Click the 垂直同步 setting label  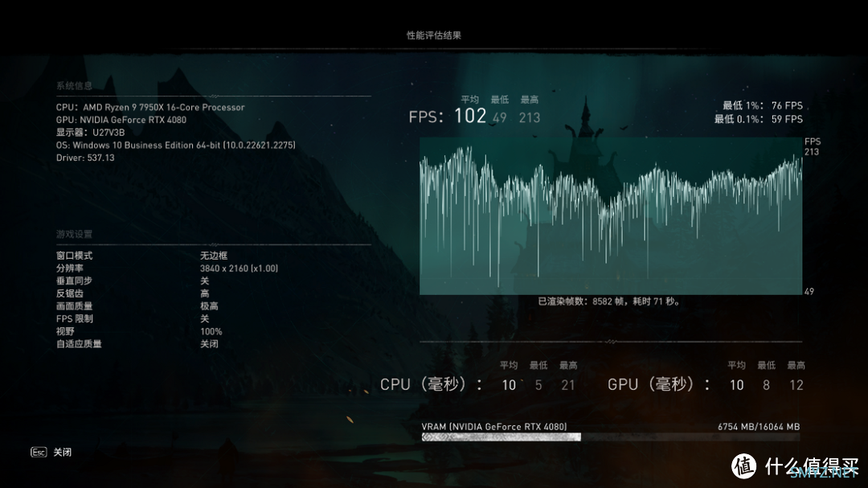74,281
